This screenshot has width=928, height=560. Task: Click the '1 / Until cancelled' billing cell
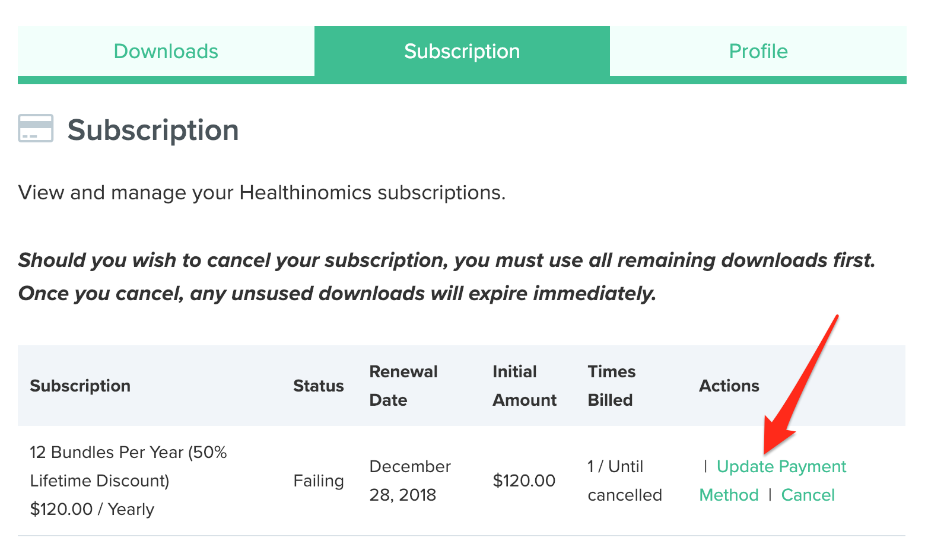[624, 481]
